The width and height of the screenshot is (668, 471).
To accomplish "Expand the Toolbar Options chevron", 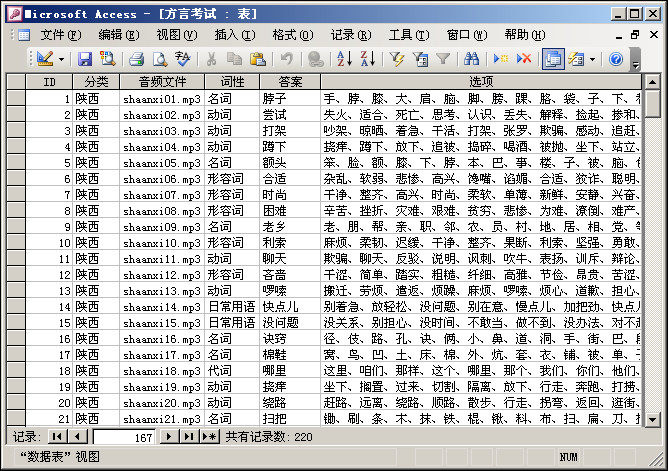I will [x=635, y=60].
